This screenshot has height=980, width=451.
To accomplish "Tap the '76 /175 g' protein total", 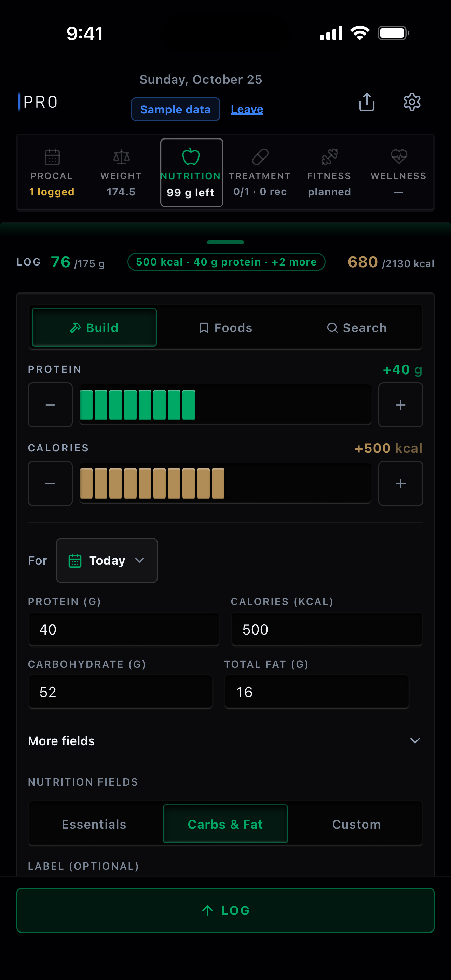I will (x=78, y=262).
